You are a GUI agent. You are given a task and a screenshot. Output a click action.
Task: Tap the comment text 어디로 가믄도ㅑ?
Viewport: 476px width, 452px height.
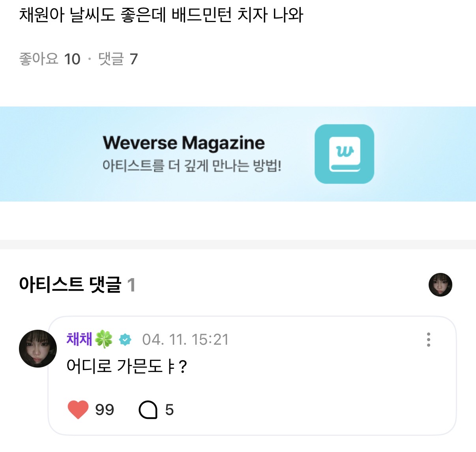126,366
